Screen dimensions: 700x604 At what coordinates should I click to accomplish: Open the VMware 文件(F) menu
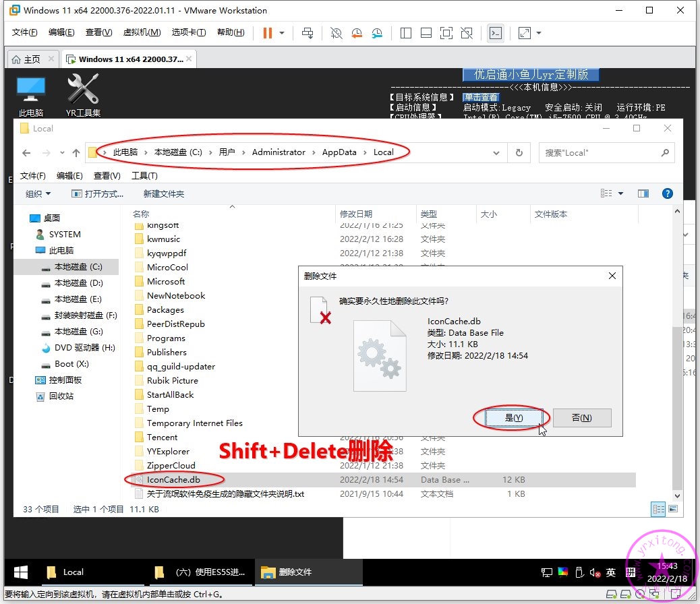point(24,32)
